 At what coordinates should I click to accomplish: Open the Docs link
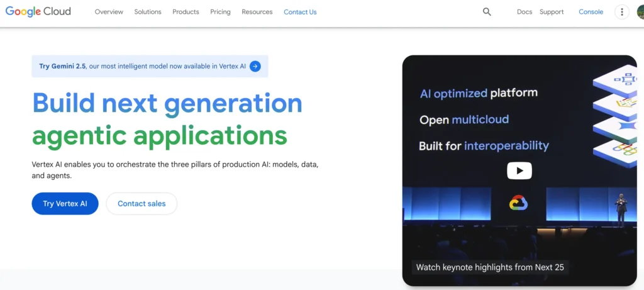pyautogui.click(x=525, y=12)
